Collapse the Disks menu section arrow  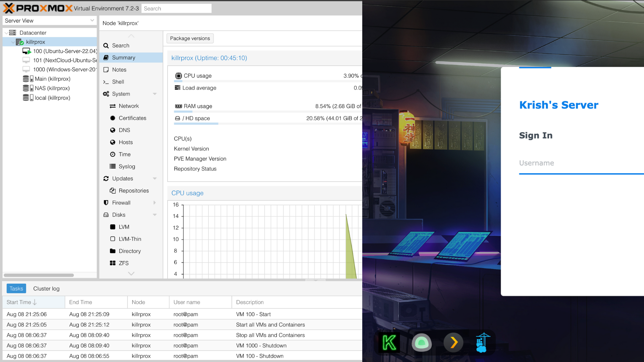pyautogui.click(x=155, y=215)
